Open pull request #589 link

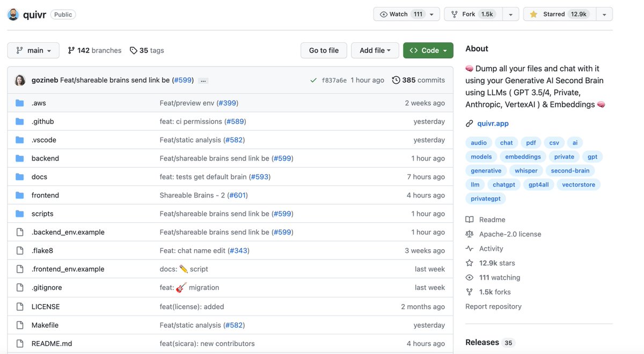pos(235,121)
